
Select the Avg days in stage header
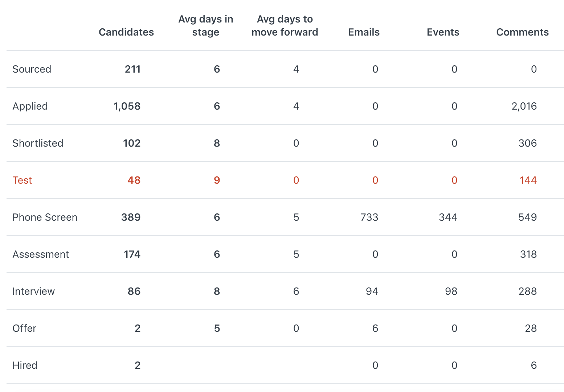(x=205, y=26)
